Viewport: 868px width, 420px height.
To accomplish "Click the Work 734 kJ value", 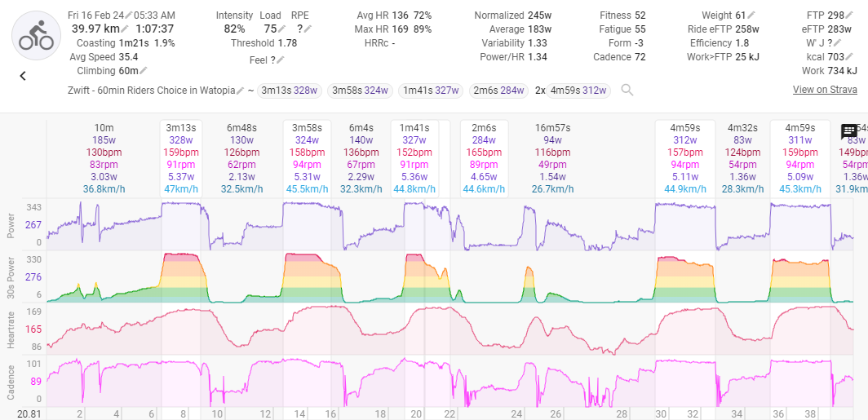I will (x=843, y=70).
